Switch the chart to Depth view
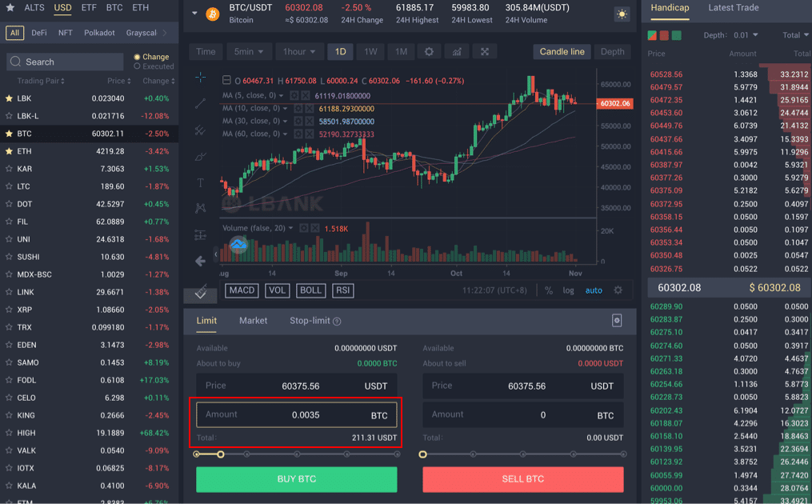The width and height of the screenshot is (812, 504). [x=613, y=52]
